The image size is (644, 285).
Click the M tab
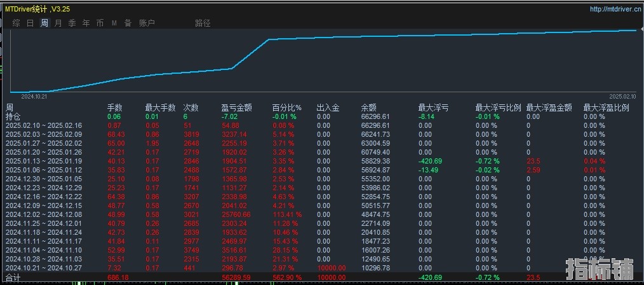tap(114, 23)
